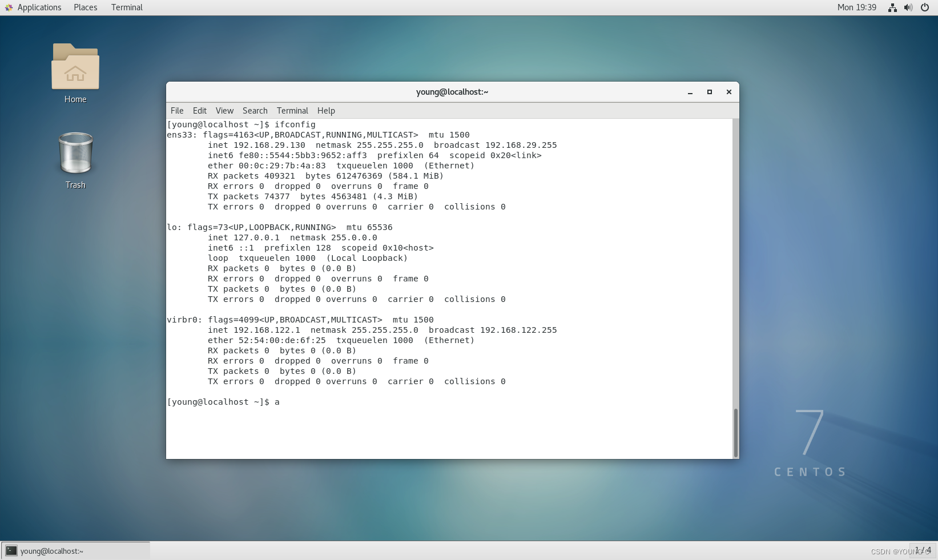This screenshot has width=938, height=560.
Task: Open the Applications menu
Action: (39, 7)
